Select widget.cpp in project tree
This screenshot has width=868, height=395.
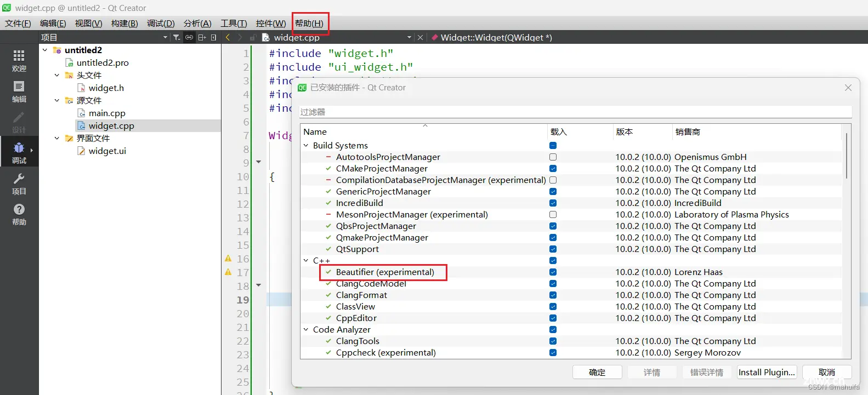click(111, 125)
